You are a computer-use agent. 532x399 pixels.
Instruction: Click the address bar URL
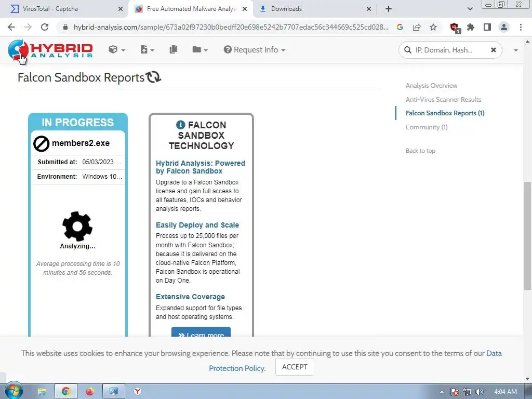point(231,27)
